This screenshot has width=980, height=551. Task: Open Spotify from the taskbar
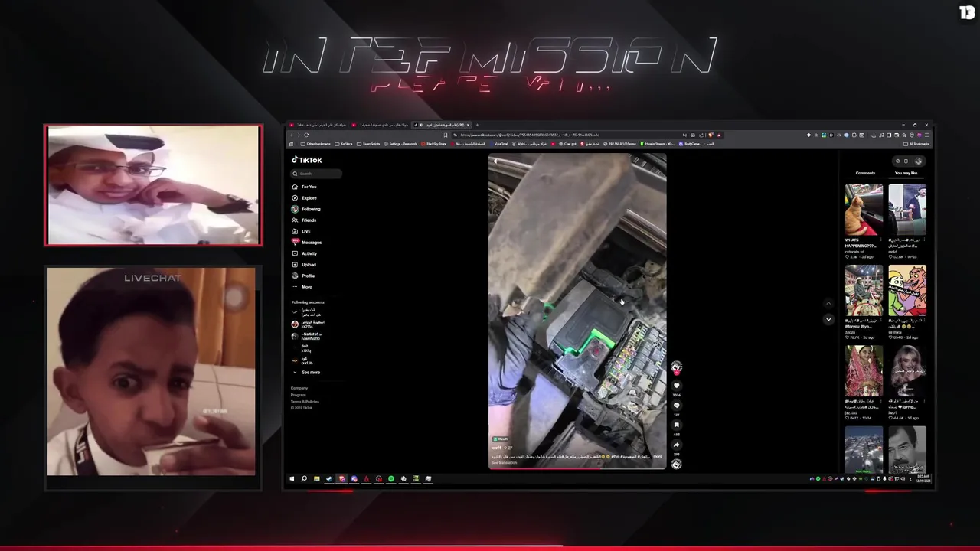pos(391,479)
